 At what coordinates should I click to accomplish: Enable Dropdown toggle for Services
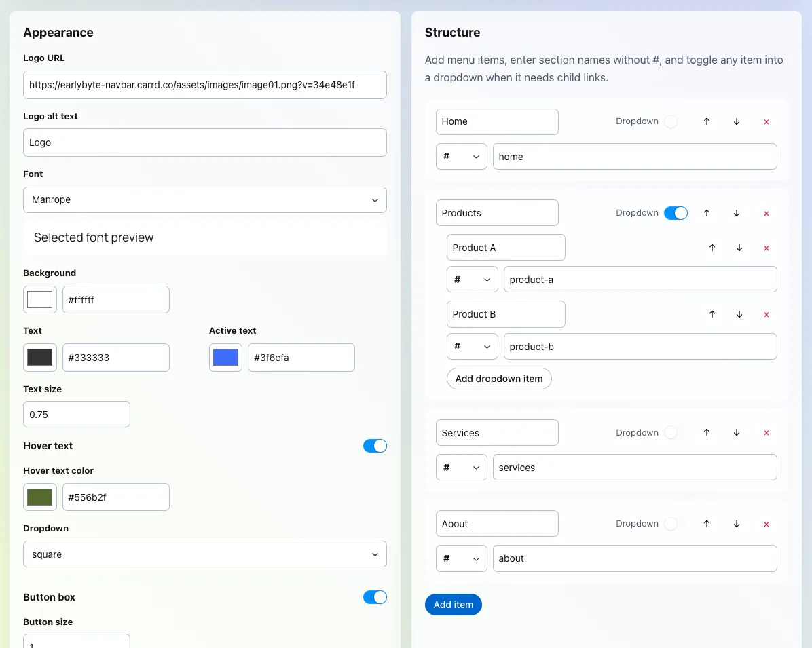676,432
